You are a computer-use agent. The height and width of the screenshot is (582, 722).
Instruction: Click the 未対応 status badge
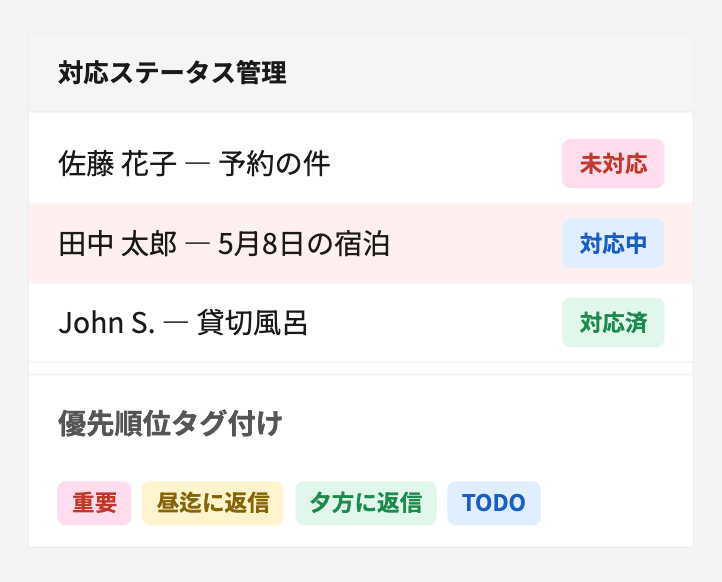click(613, 164)
